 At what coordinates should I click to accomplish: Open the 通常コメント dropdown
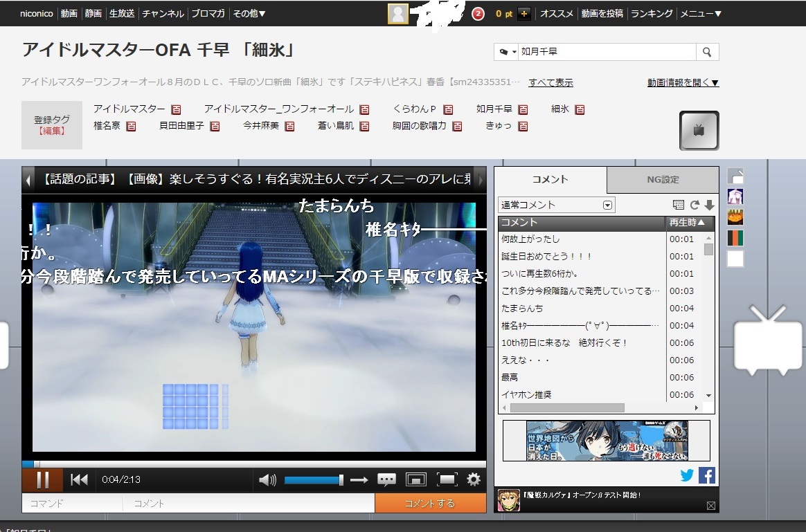(x=556, y=205)
